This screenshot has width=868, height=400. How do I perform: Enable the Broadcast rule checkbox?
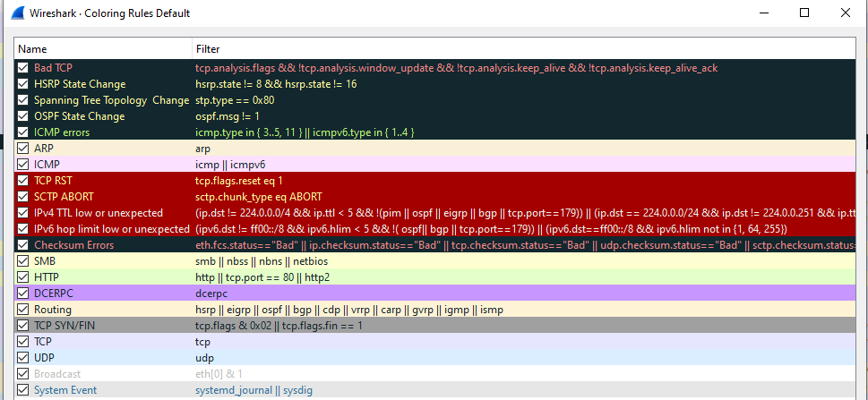click(23, 374)
